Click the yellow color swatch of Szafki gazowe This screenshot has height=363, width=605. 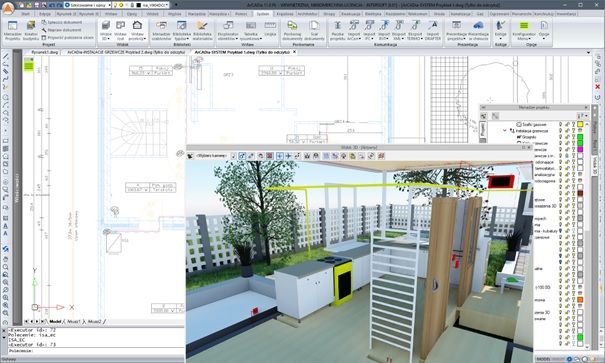(580, 124)
